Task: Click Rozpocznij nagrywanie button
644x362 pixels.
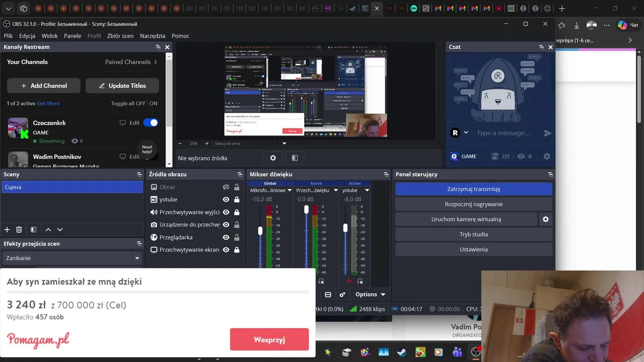Action: click(473, 204)
